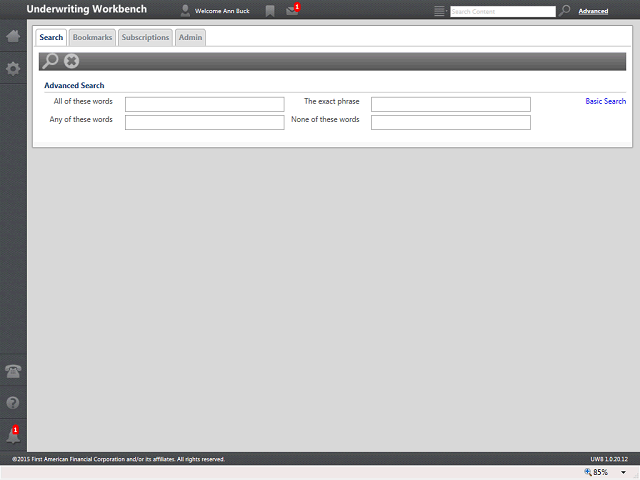This screenshot has width=640, height=480.
Task: Open the bookmark icon in header
Action: pos(270,11)
